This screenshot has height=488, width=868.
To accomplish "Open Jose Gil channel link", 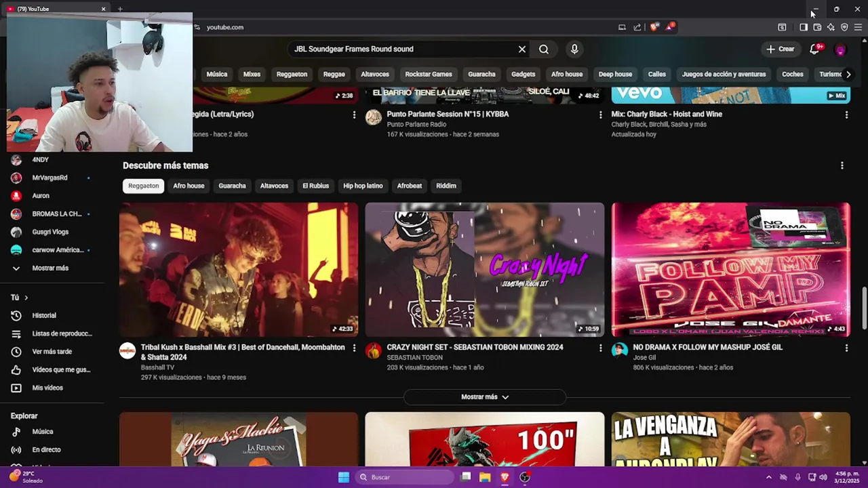I will tap(644, 358).
